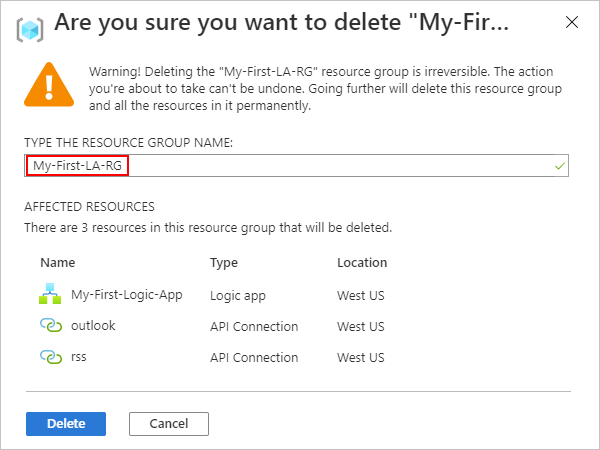
Task: Sort by the Name column header
Action: [x=56, y=263]
